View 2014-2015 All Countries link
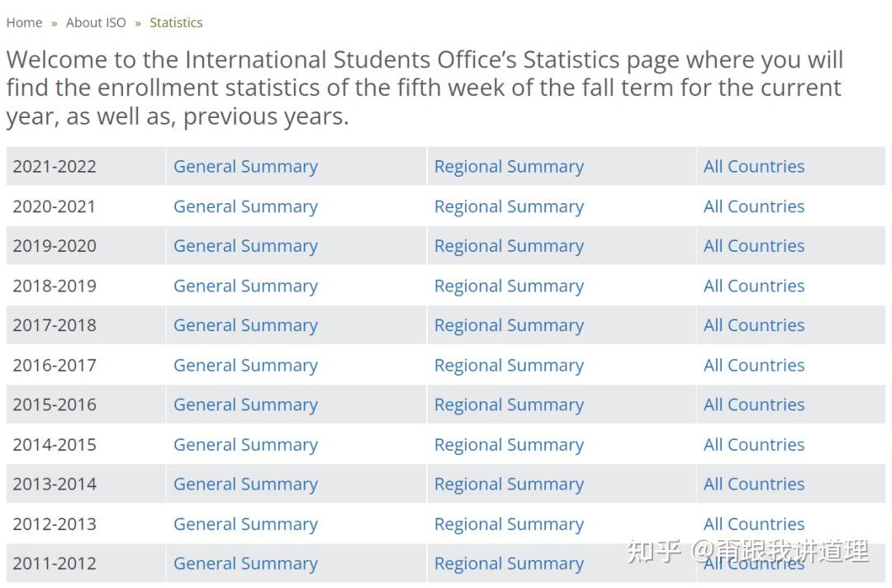The image size is (892, 588). (753, 444)
